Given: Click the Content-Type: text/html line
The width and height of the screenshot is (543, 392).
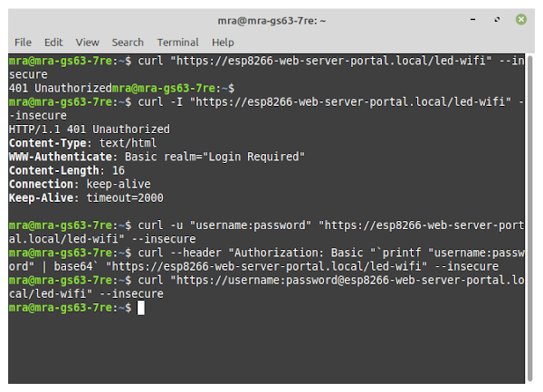Looking at the screenshot, I should (82, 143).
